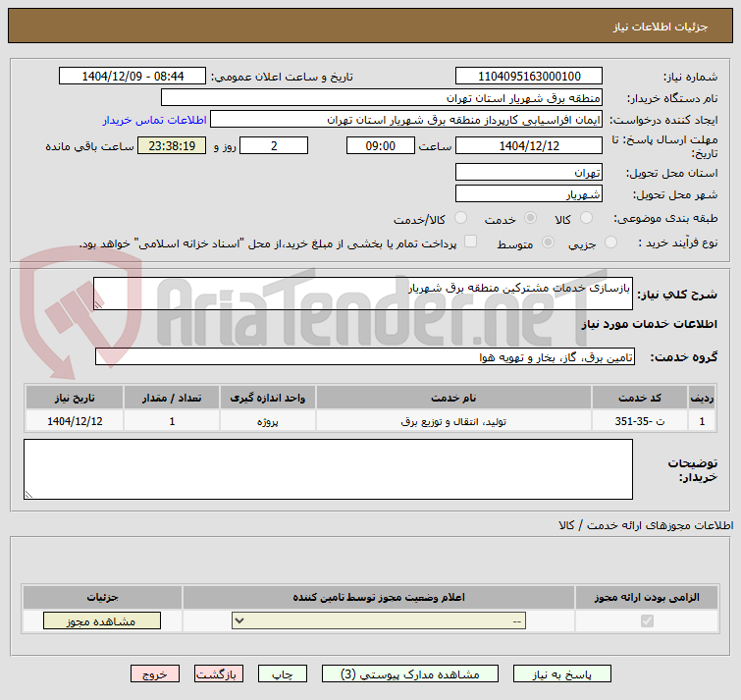The width and height of the screenshot is (741, 700).
Task: Click the general need description textarea
Action: pyautogui.click(x=363, y=294)
